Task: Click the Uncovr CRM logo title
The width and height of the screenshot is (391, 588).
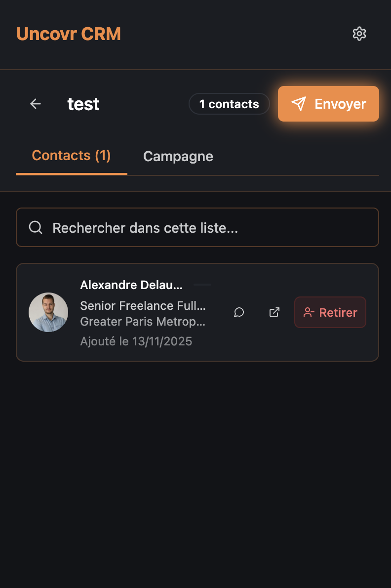Action: (69, 34)
